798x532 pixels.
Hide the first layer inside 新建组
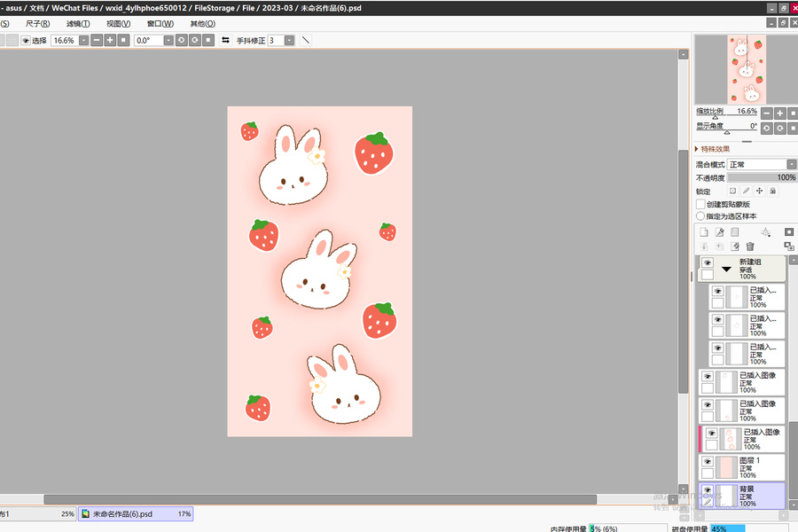pyautogui.click(x=717, y=291)
